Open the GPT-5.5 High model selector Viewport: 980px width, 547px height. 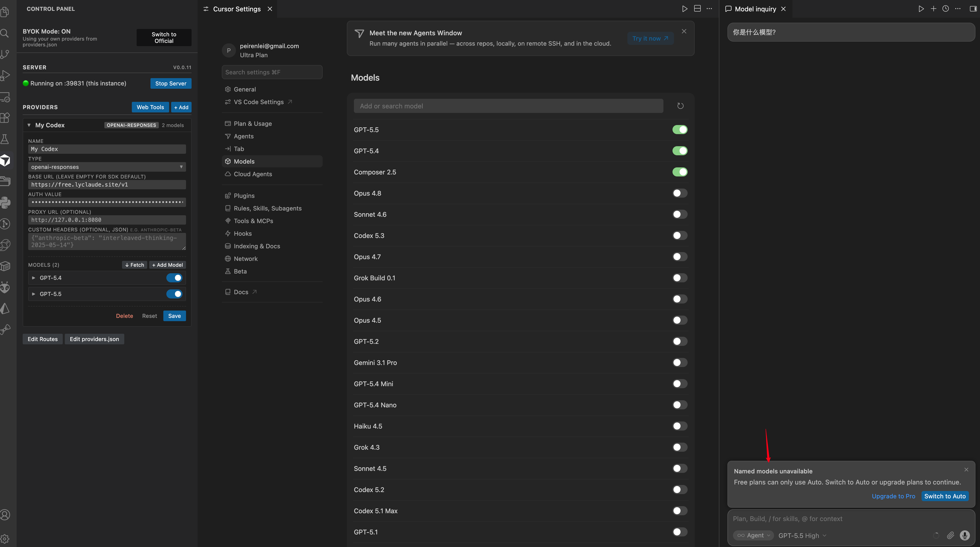pos(802,535)
